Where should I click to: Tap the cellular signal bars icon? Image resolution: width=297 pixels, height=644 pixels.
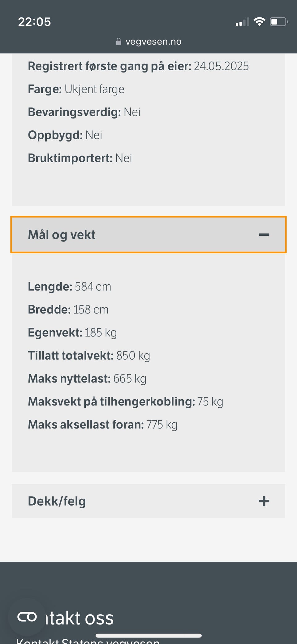pos(242,22)
